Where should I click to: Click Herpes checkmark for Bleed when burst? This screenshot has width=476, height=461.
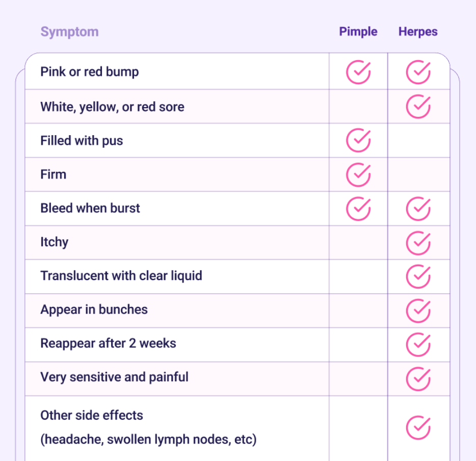coord(418,208)
